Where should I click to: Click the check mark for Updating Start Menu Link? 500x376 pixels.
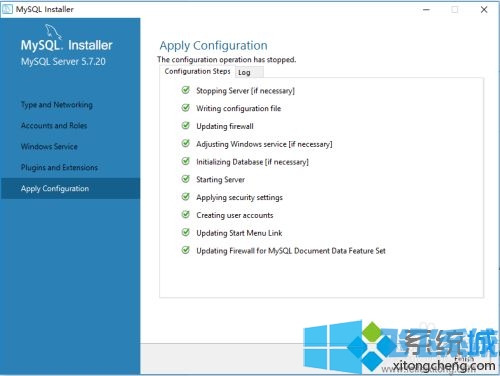click(186, 232)
